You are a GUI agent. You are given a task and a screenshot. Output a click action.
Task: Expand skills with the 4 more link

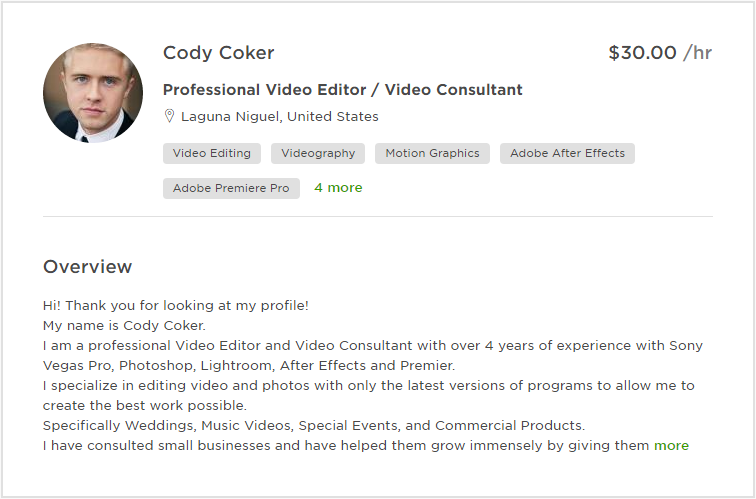[x=338, y=188]
